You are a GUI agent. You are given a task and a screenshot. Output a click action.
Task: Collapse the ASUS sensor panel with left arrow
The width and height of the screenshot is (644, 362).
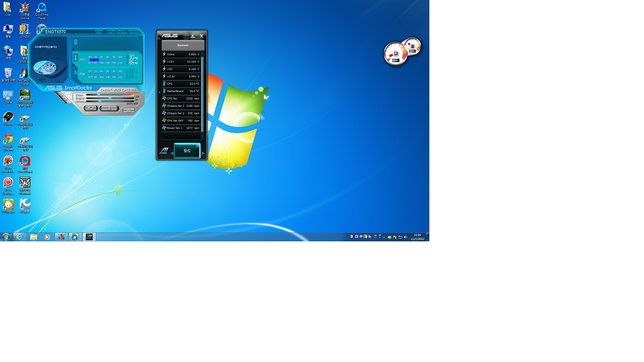point(159,92)
